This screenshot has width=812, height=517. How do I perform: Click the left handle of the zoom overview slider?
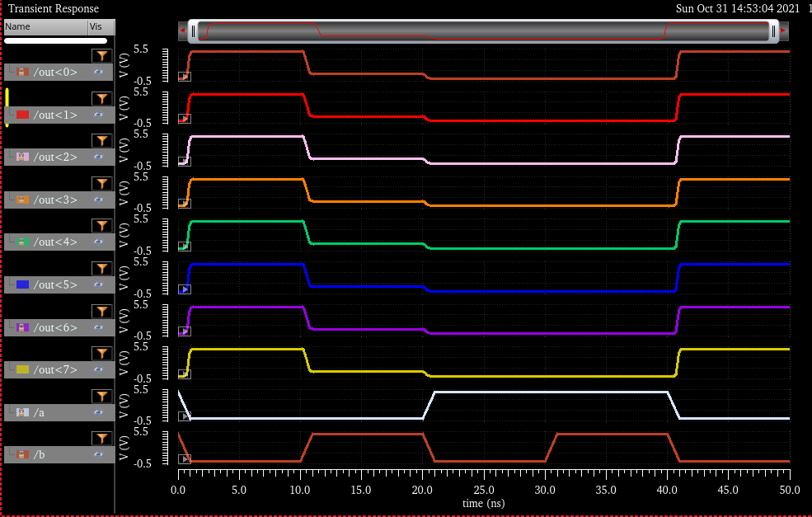[x=193, y=31]
